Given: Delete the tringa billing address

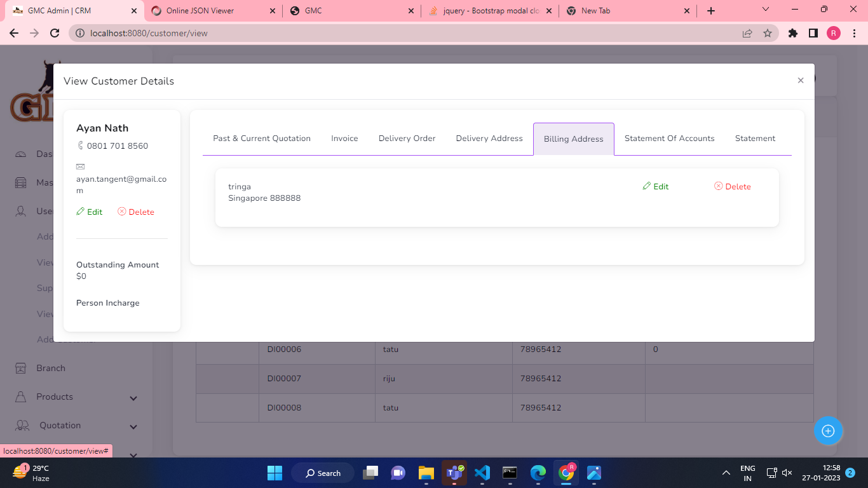Looking at the screenshot, I should 733,187.
